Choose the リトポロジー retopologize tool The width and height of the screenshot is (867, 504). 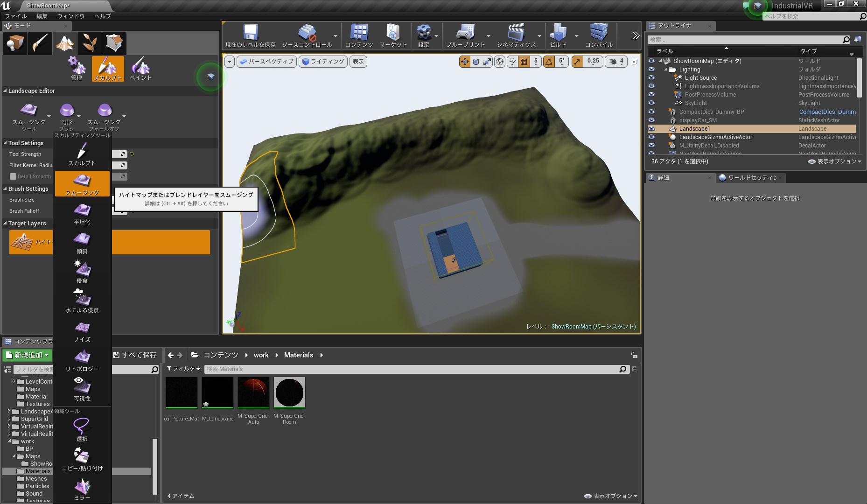82,361
